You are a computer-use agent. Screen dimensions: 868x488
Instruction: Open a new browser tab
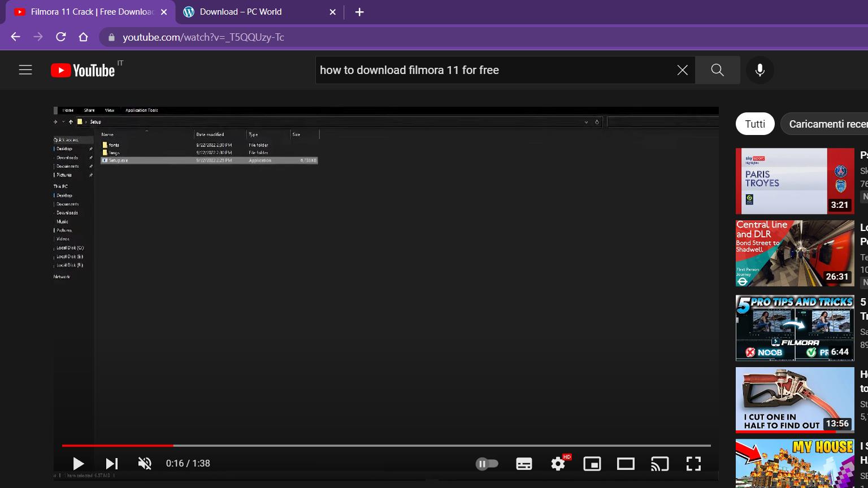click(x=359, y=12)
